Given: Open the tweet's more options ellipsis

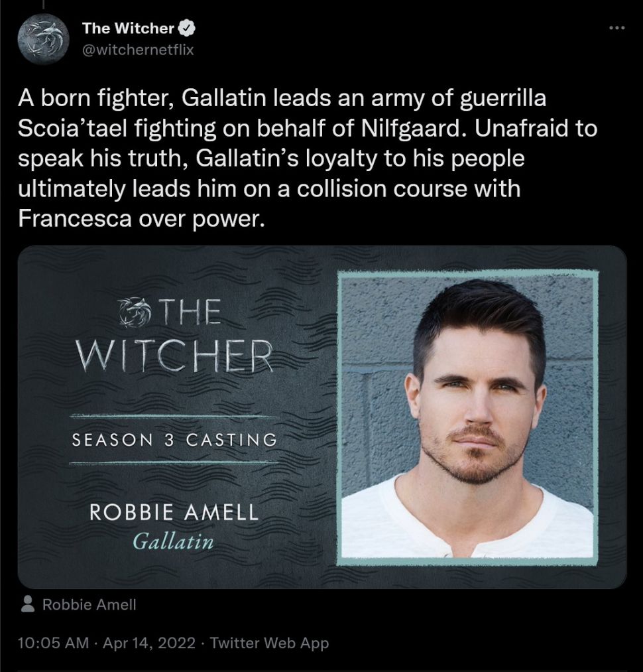Looking at the screenshot, I should click(616, 28).
